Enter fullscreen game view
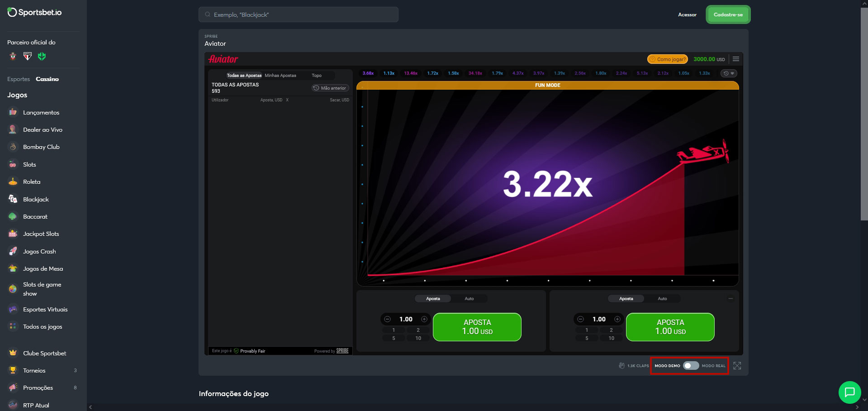 click(737, 366)
